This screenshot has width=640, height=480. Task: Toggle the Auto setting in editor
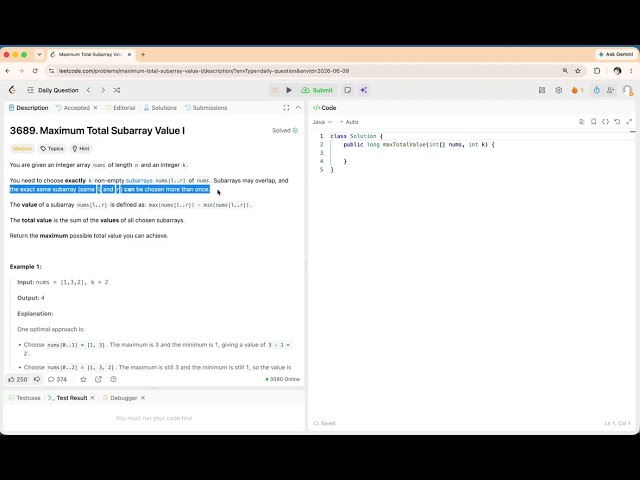[x=349, y=122]
